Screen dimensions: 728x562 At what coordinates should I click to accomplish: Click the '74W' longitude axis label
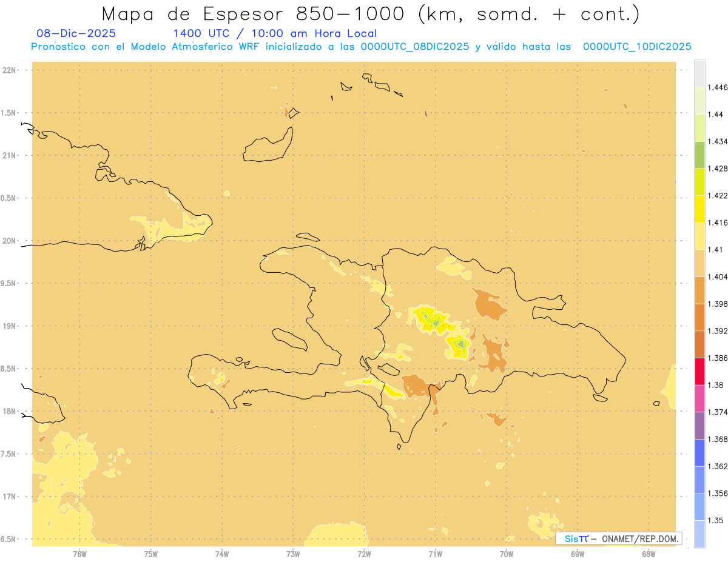[x=222, y=554]
